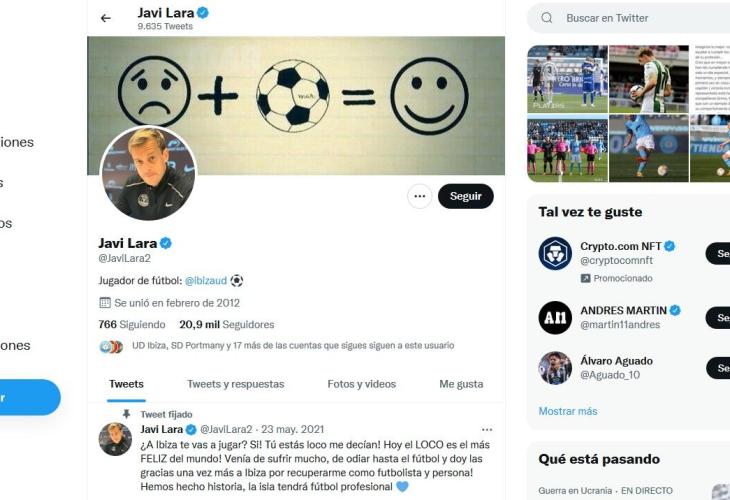Click the Buscar en Twitter search field
The width and height of the screenshot is (730, 500).
[629, 18]
